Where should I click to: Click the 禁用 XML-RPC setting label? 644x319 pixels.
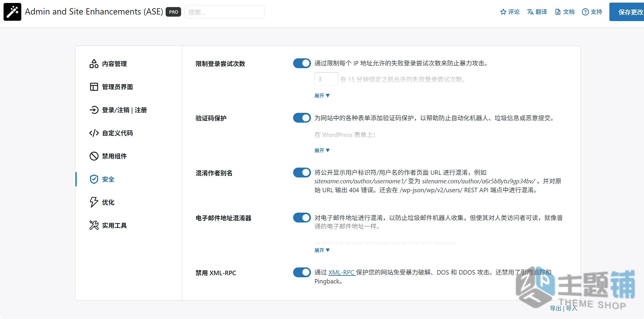[x=216, y=273]
